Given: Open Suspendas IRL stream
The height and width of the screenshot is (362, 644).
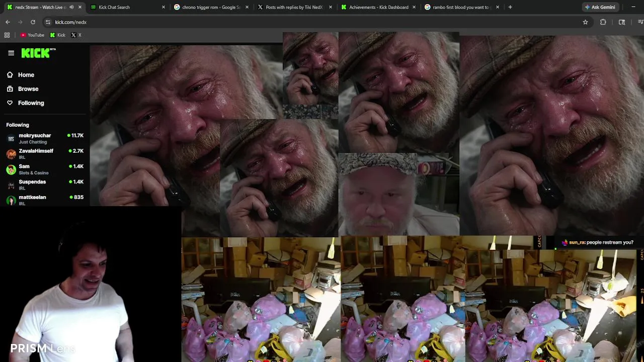Looking at the screenshot, I should coord(45,185).
